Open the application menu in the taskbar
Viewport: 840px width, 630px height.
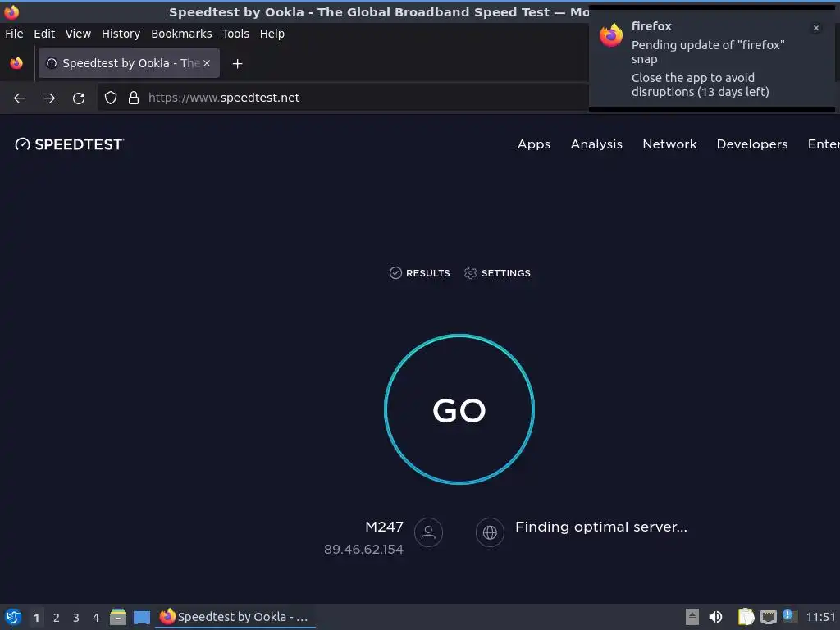pos(13,617)
